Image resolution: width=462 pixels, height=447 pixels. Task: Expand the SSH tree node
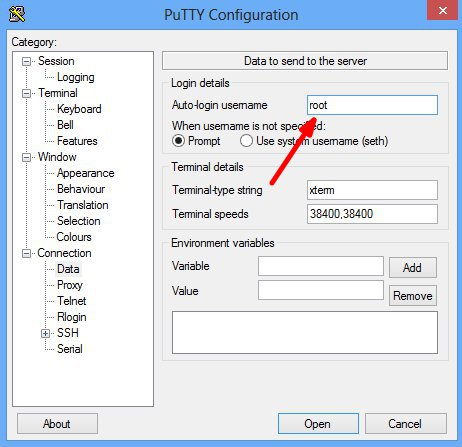click(x=45, y=333)
